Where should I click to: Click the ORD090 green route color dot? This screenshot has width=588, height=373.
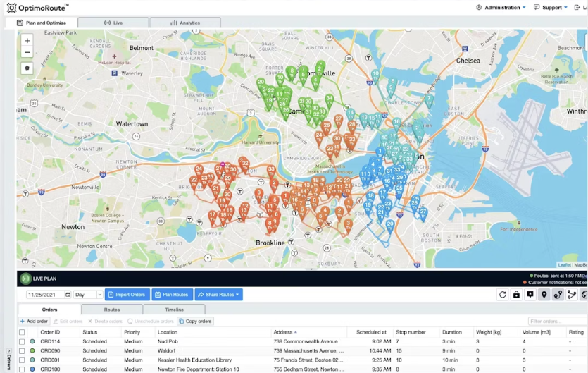[x=32, y=351]
